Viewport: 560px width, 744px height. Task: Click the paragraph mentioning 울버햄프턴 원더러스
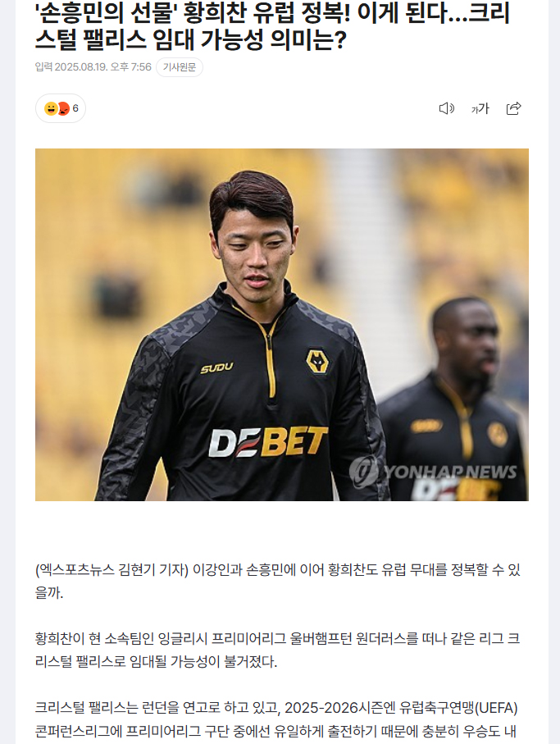278,650
